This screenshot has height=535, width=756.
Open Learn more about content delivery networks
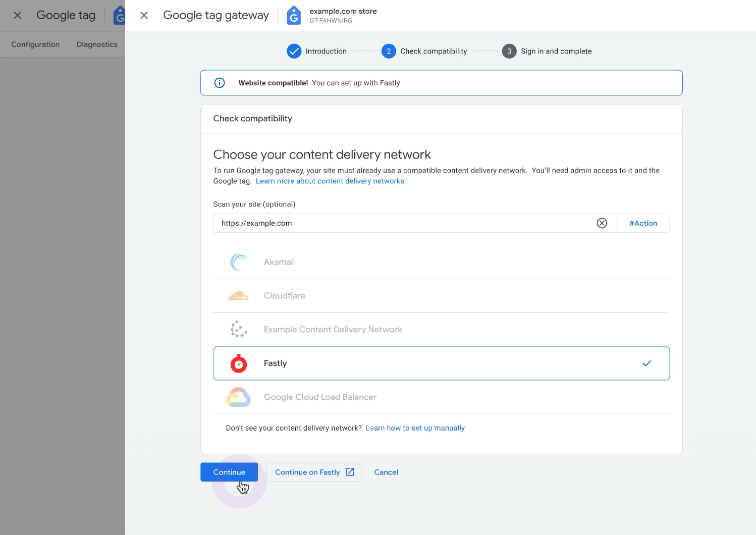tap(330, 181)
